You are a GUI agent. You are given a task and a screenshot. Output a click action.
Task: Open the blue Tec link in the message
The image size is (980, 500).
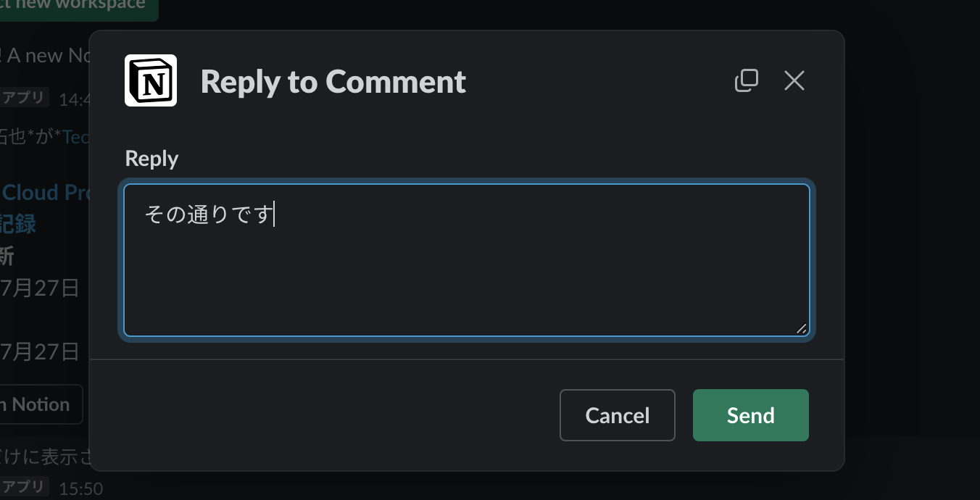pyautogui.click(x=75, y=137)
